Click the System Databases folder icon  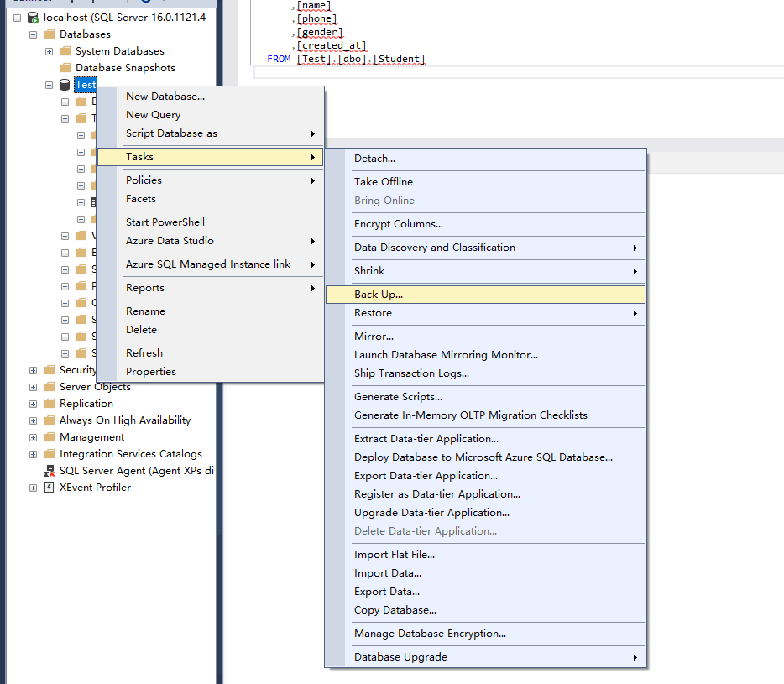65,51
